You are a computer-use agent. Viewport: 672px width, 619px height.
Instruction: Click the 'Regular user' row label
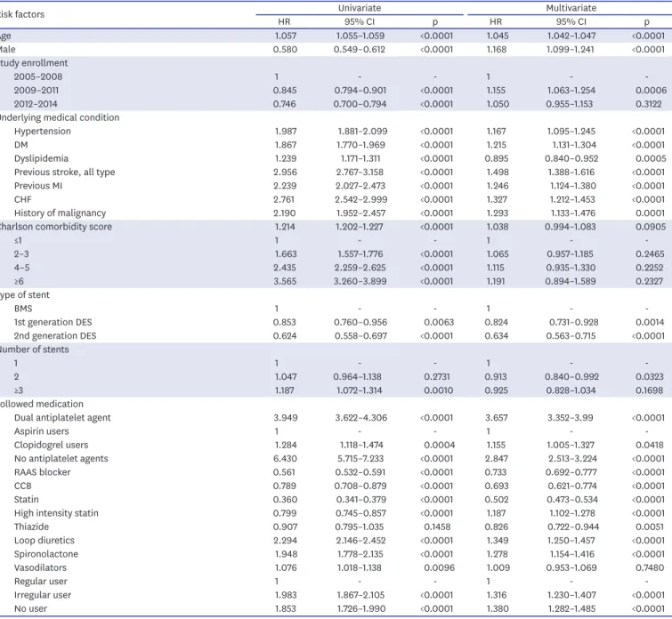(x=41, y=582)
